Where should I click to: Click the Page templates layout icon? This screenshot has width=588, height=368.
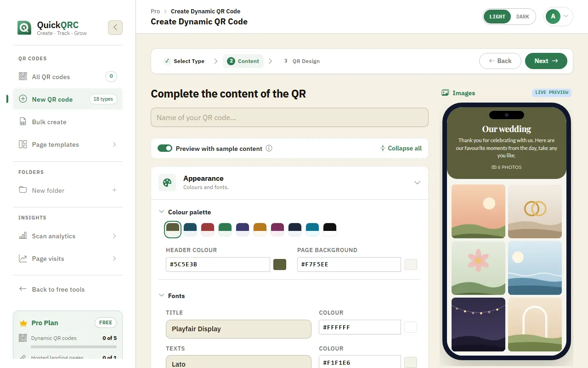[23, 144]
